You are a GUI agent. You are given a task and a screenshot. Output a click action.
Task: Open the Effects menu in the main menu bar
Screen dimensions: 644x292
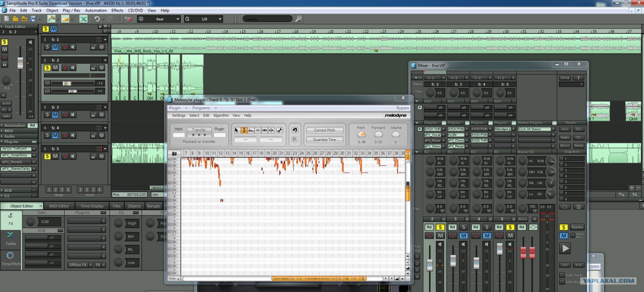[117, 11]
